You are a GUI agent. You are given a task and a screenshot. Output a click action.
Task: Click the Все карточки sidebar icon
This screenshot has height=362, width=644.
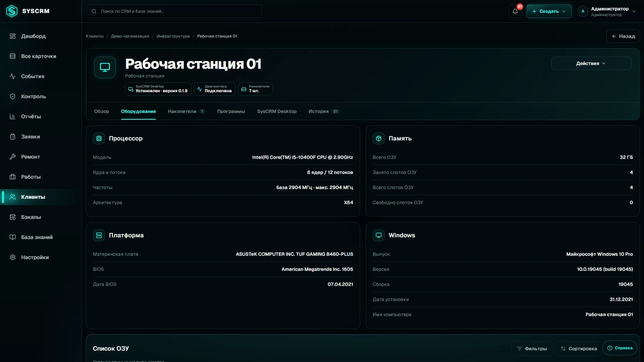click(13, 56)
